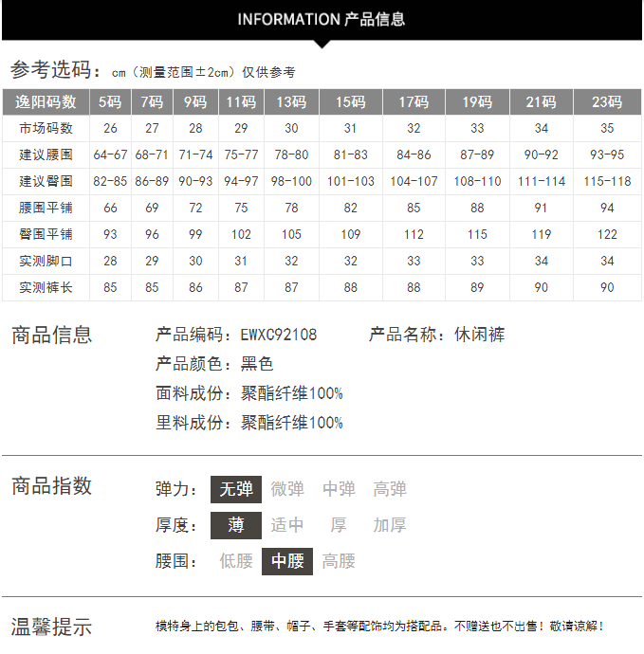Select the 适中 thickness option

coord(287,525)
